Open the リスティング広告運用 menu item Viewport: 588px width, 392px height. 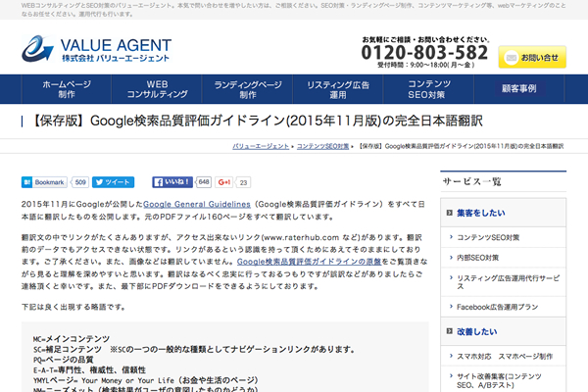coord(338,89)
